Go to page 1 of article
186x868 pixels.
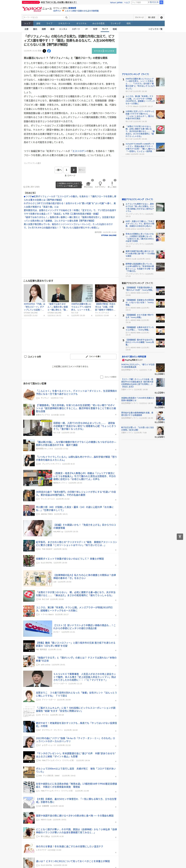tap(66, 170)
